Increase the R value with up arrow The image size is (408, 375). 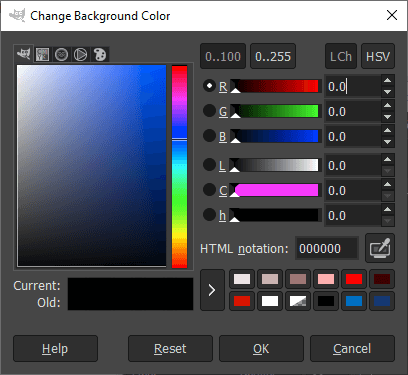point(387,80)
